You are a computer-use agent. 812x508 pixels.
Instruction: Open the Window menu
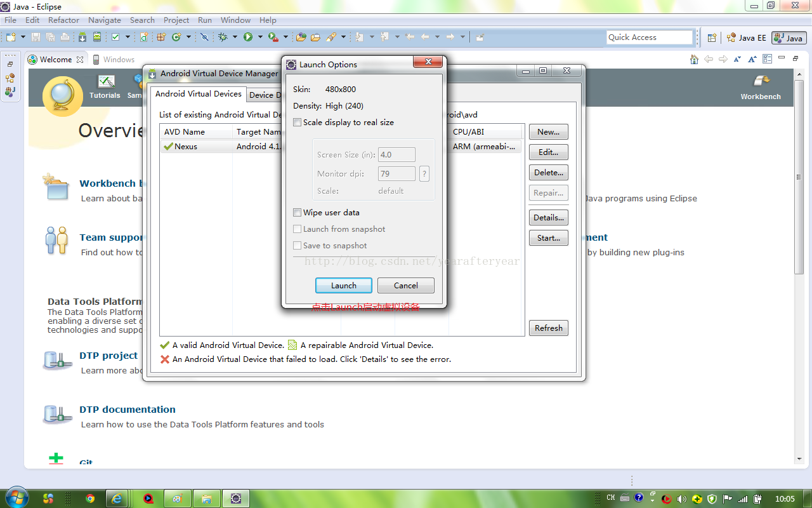pos(235,20)
